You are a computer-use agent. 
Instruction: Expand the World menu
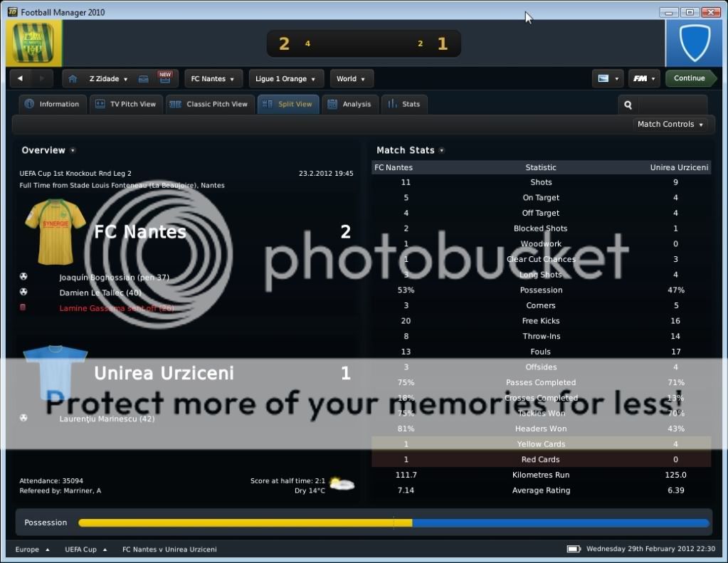click(351, 79)
